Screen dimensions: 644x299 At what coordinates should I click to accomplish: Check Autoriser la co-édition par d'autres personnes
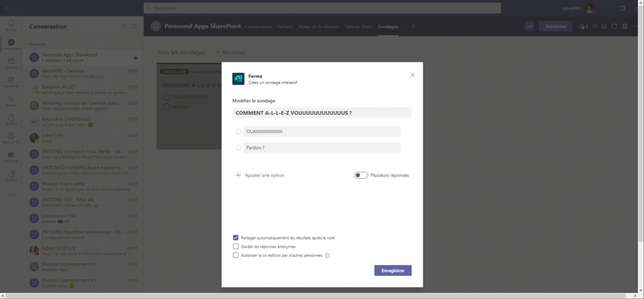pyautogui.click(x=235, y=255)
